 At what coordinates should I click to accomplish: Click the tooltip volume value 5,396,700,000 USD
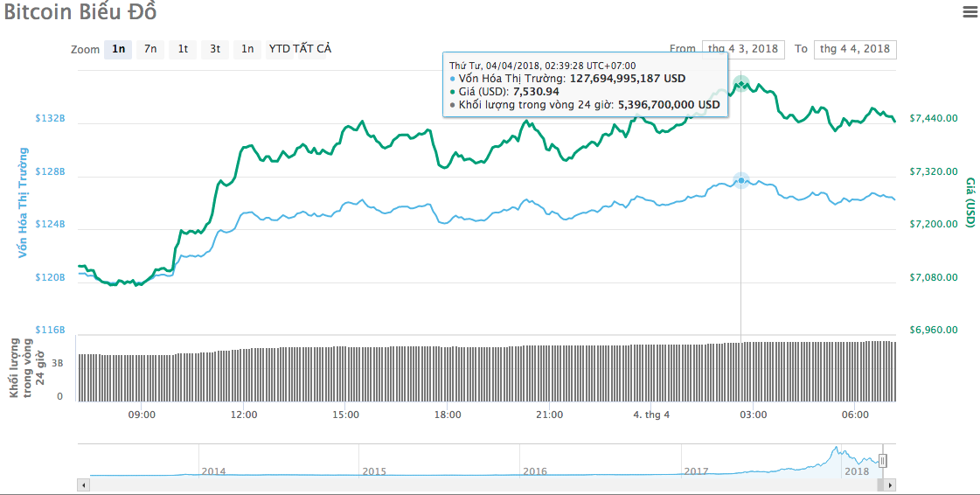(x=670, y=105)
